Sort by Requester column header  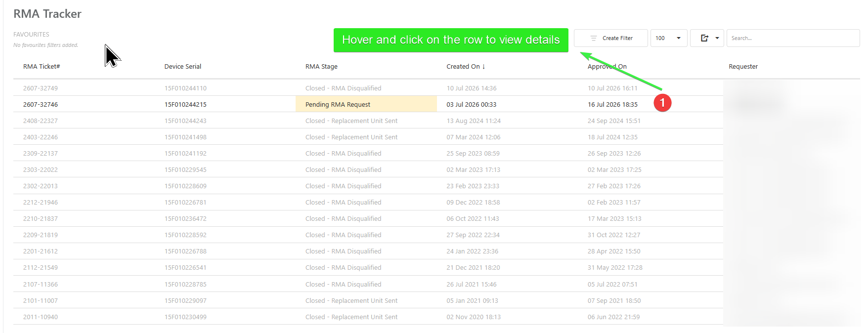click(x=743, y=66)
